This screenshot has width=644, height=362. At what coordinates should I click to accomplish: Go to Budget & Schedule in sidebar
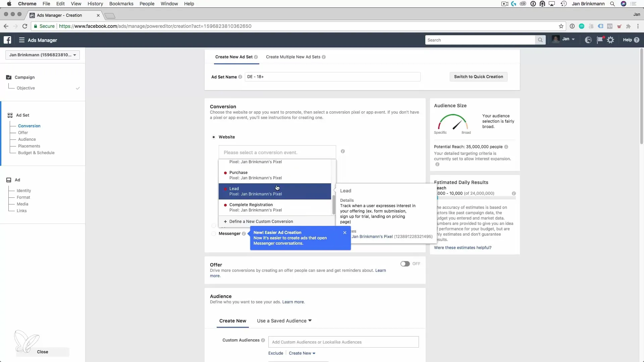[x=36, y=153]
